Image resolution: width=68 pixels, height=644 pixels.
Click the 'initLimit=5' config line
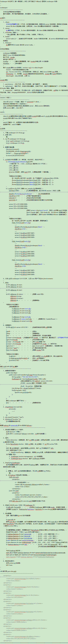(13, 198)
